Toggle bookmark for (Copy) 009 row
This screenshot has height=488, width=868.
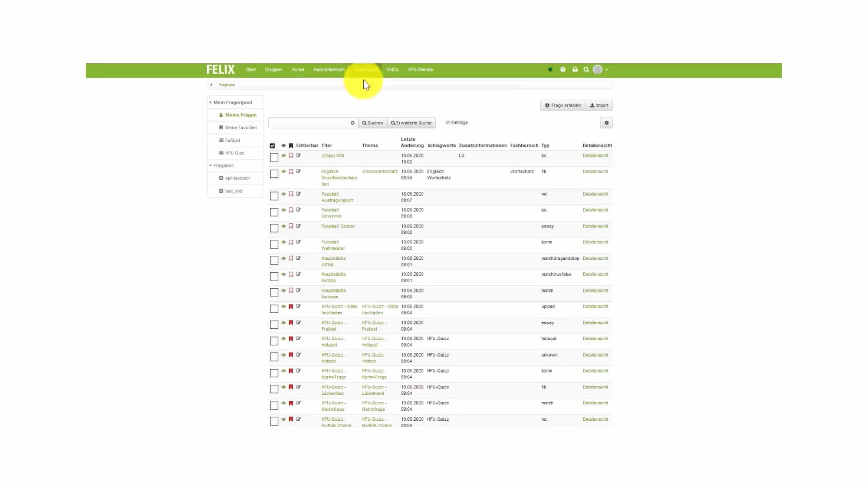(x=291, y=155)
